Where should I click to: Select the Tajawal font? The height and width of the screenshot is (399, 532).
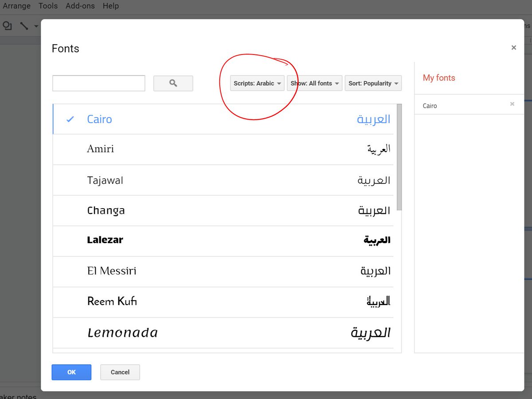pos(223,180)
